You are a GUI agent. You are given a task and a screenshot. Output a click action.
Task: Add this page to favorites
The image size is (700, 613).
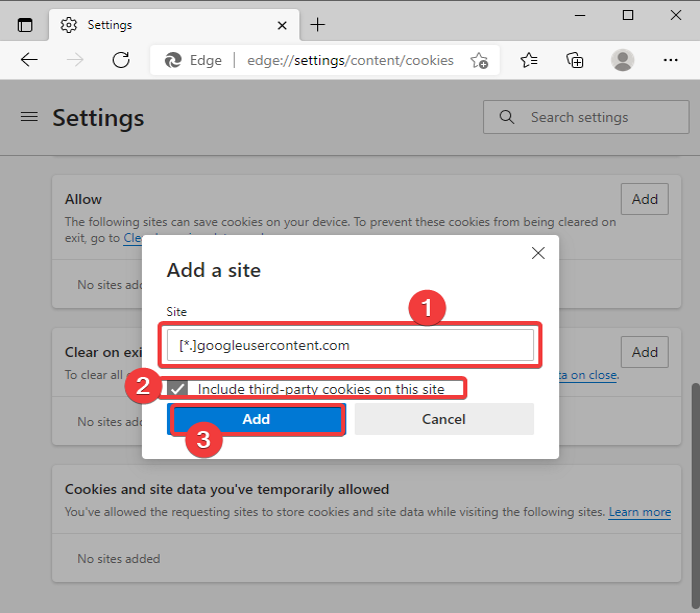479,60
